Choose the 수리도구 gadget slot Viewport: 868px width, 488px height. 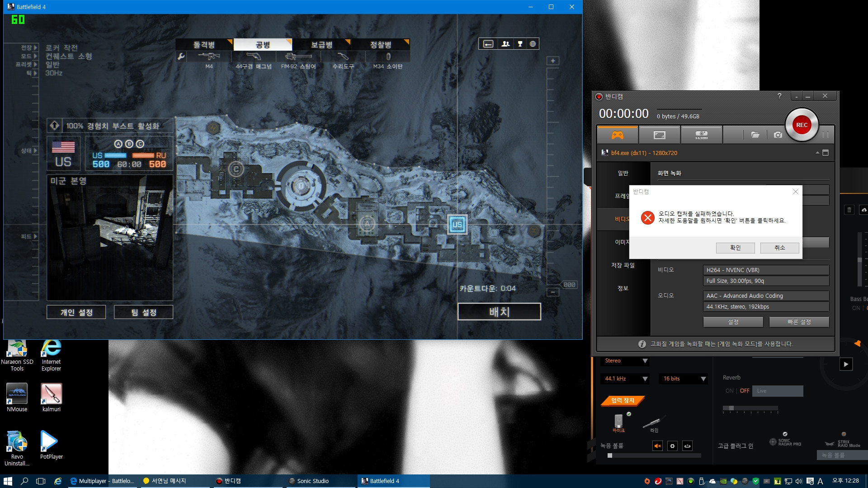(343, 60)
